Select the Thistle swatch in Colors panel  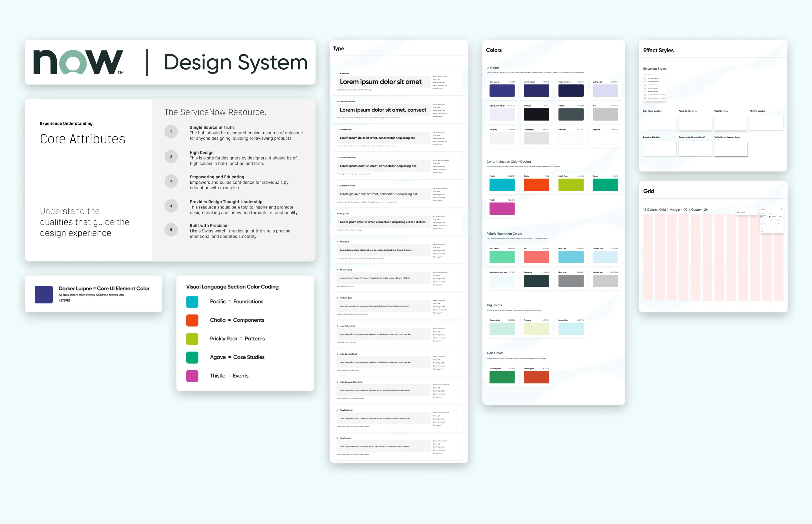coord(502,208)
